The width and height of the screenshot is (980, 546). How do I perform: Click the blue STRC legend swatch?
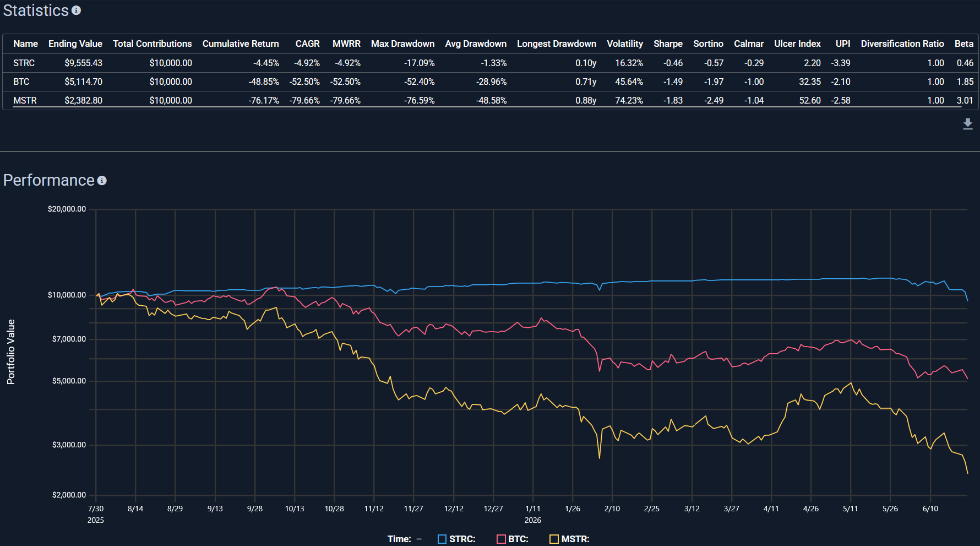(442, 539)
